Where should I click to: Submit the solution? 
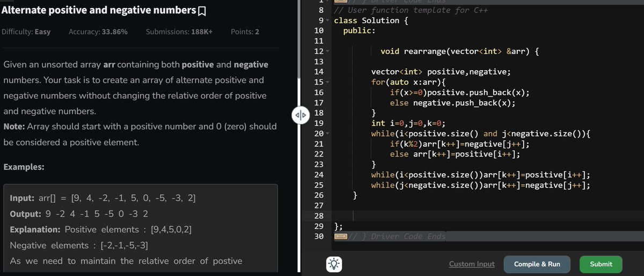[601, 264]
